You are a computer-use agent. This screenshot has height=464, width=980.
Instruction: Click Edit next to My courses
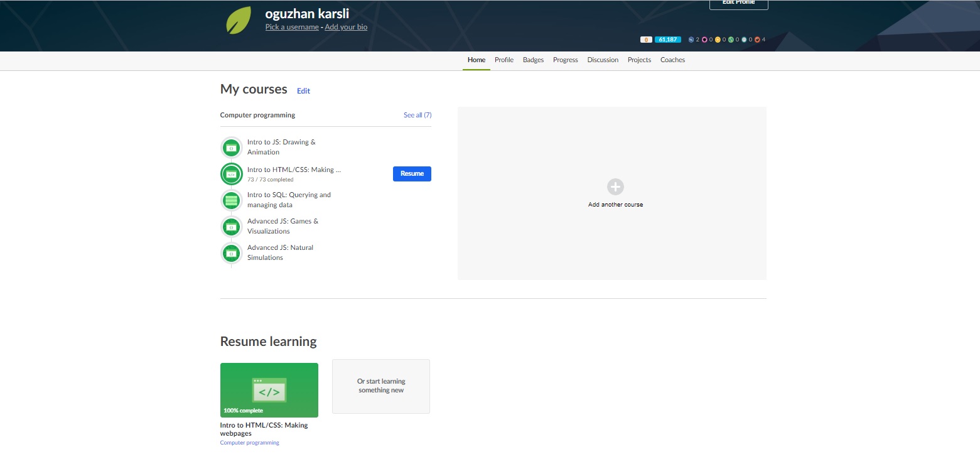click(303, 91)
